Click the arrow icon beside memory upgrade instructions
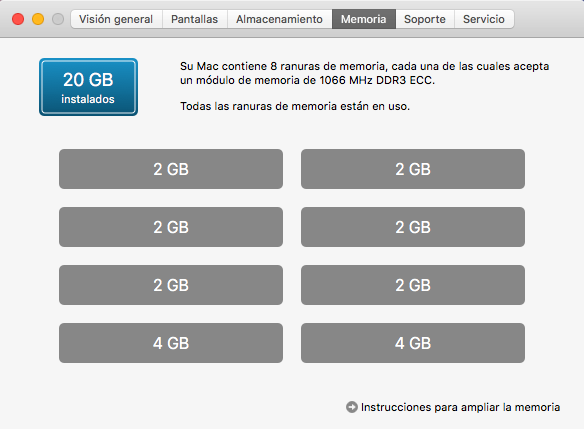This screenshot has width=584, height=429. 352,407
